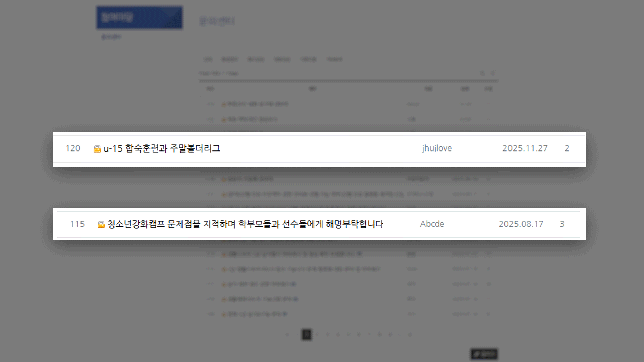Click the blue banner in the top left sidebar
Image resolution: width=644 pixels, height=362 pixels.
[140, 17]
